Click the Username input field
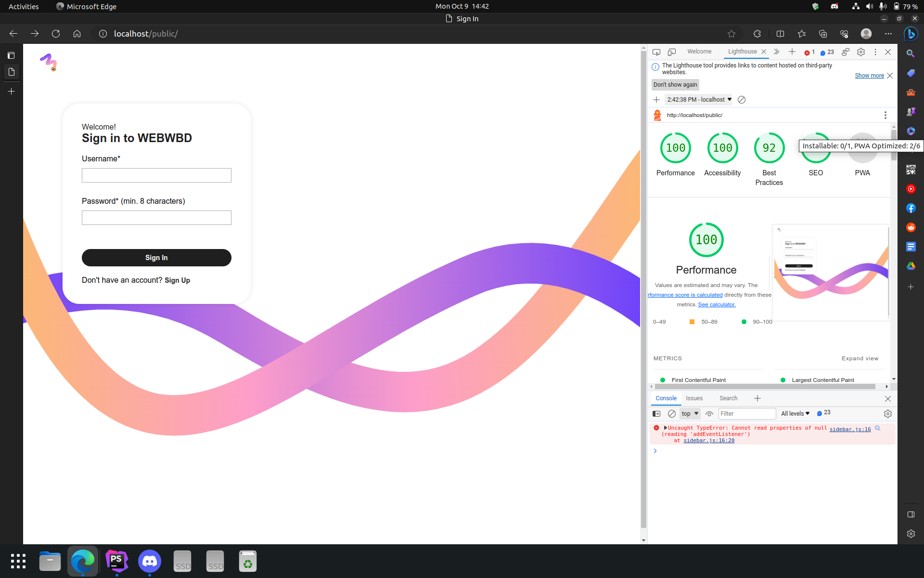Image resolution: width=924 pixels, height=578 pixels. pos(156,175)
